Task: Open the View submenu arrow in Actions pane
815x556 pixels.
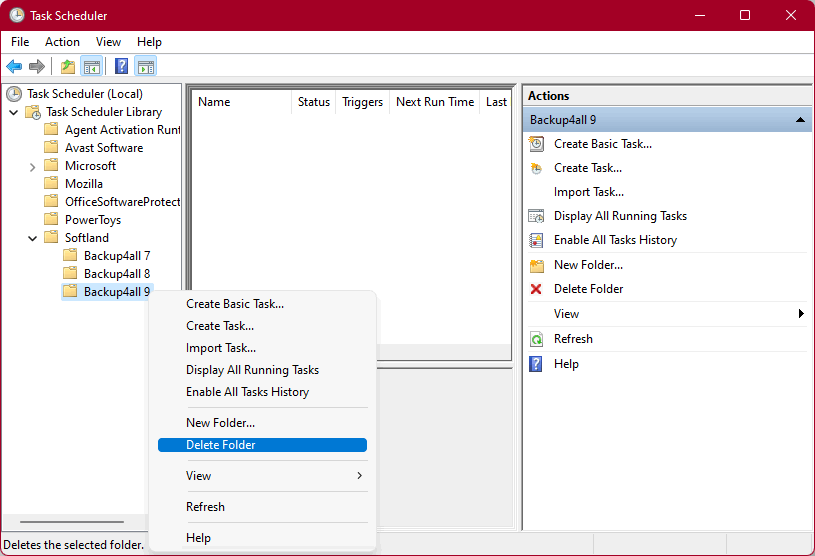Action: click(801, 313)
